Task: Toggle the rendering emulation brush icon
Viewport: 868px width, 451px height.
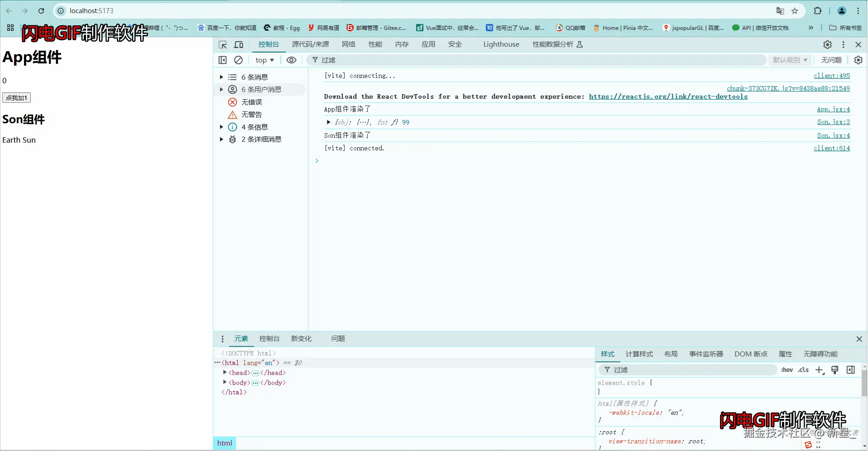Action: (x=835, y=370)
